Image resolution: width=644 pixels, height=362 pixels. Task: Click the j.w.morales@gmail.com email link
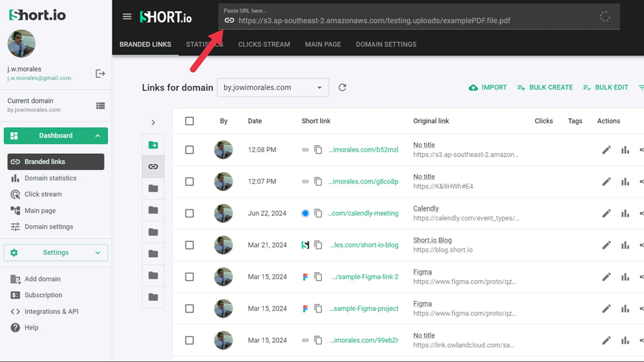point(39,78)
